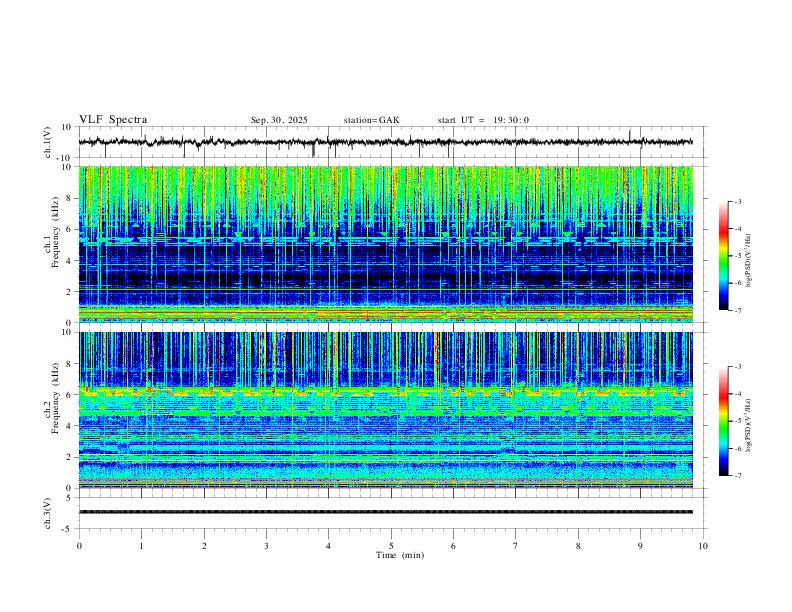This screenshot has width=792, height=612.
Task: Click the 5 minute time axis tick
Action: [x=391, y=546]
